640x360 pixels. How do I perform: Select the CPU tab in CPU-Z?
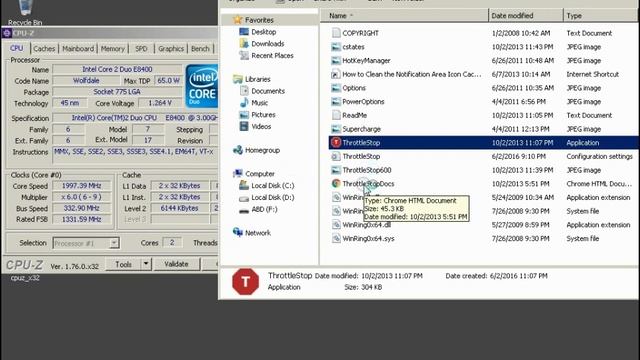click(17, 48)
